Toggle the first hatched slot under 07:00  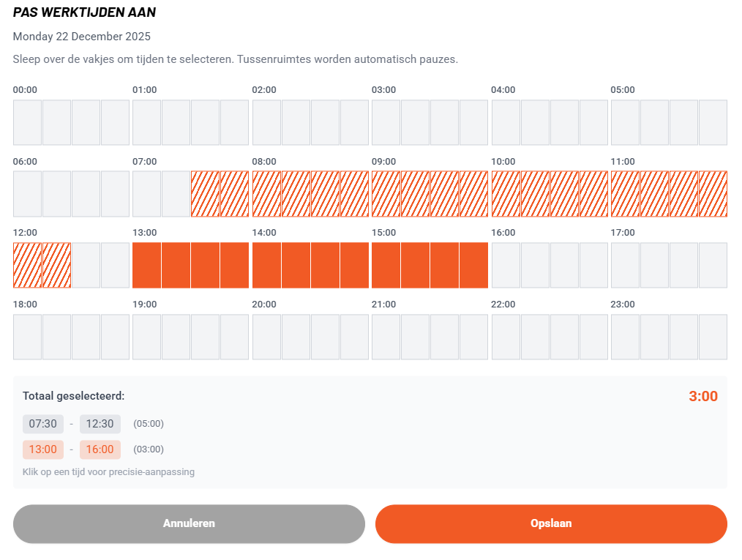click(205, 194)
